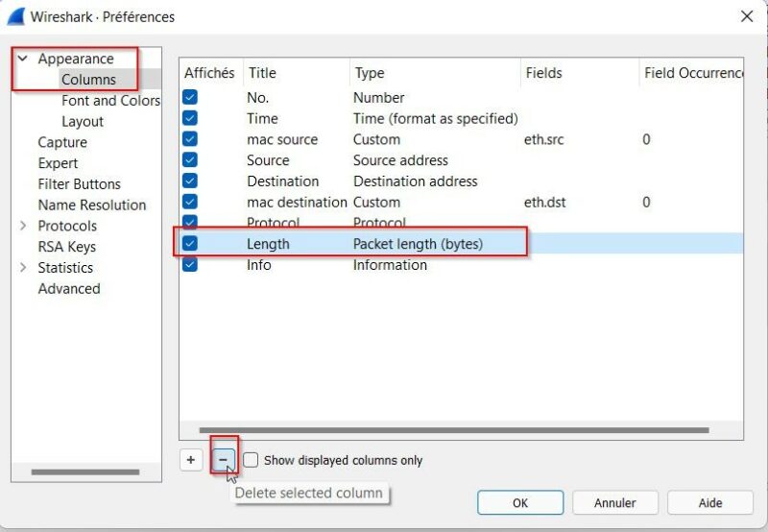This screenshot has height=532, width=768.
Task: Expand the Protocols tree node arrow
Action: (x=22, y=226)
